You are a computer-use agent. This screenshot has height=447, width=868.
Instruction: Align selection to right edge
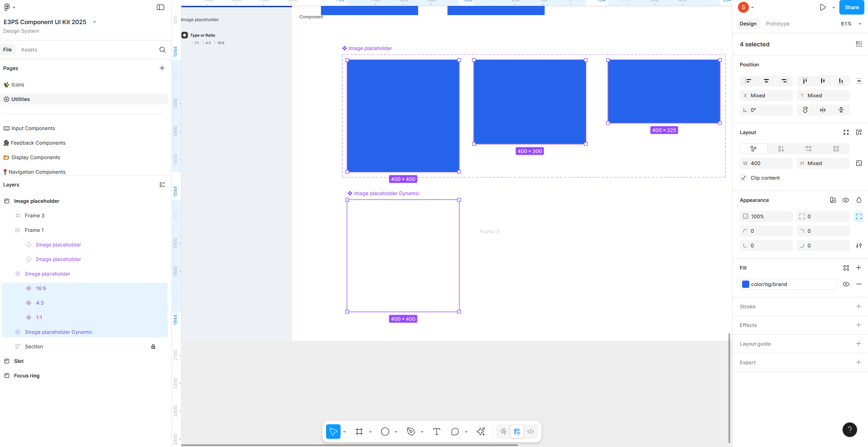784,81
